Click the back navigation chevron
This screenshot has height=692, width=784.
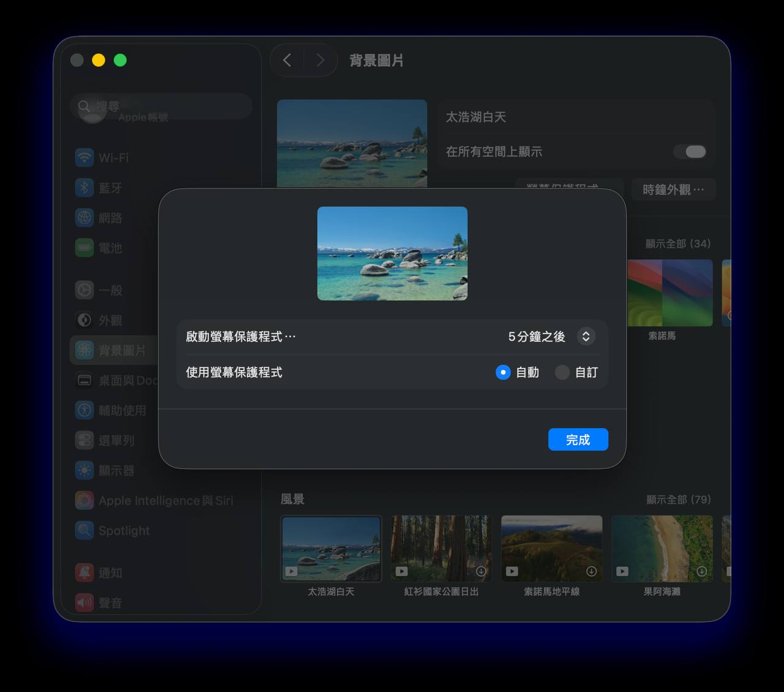tap(287, 60)
